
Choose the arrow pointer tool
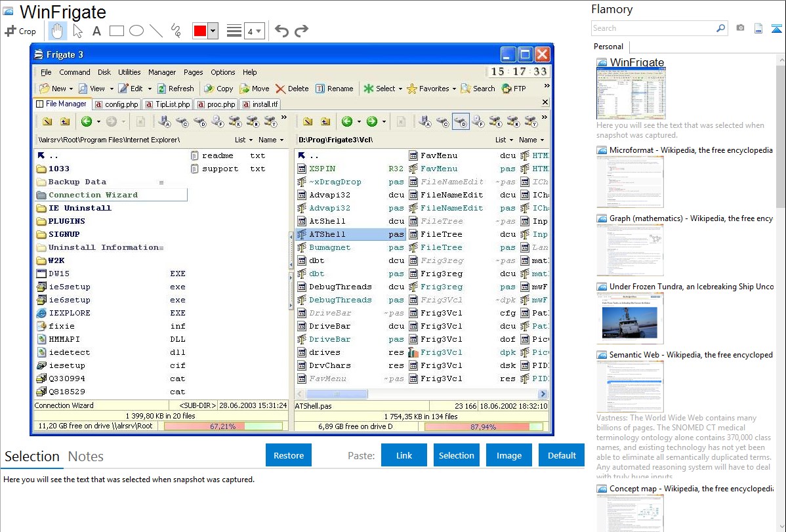coord(77,31)
